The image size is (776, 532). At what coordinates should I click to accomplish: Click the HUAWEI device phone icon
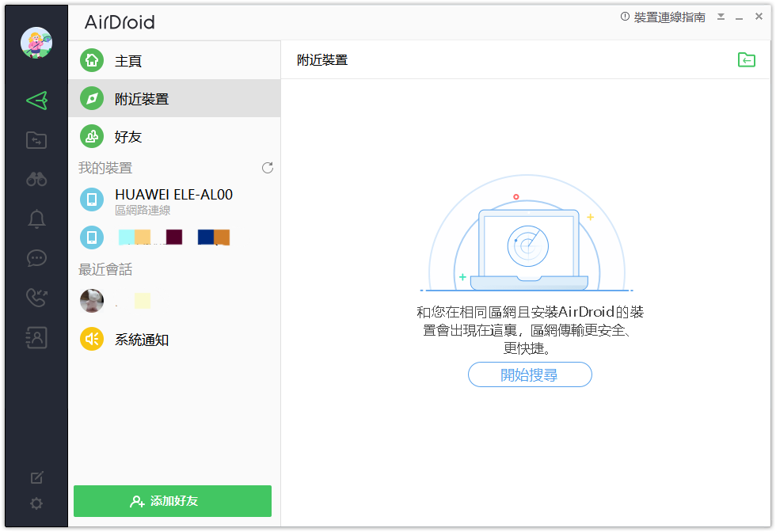tap(92, 199)
